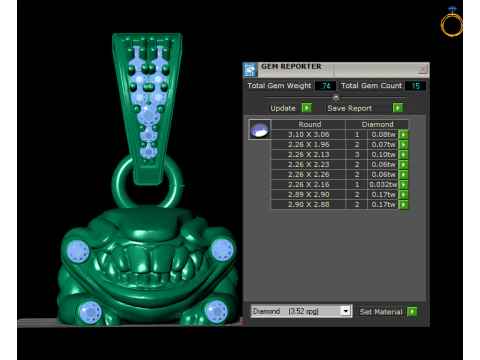Click the GEM REPORTER title text
The height and width of the screenshot is (360, 480).
(291, 66)
